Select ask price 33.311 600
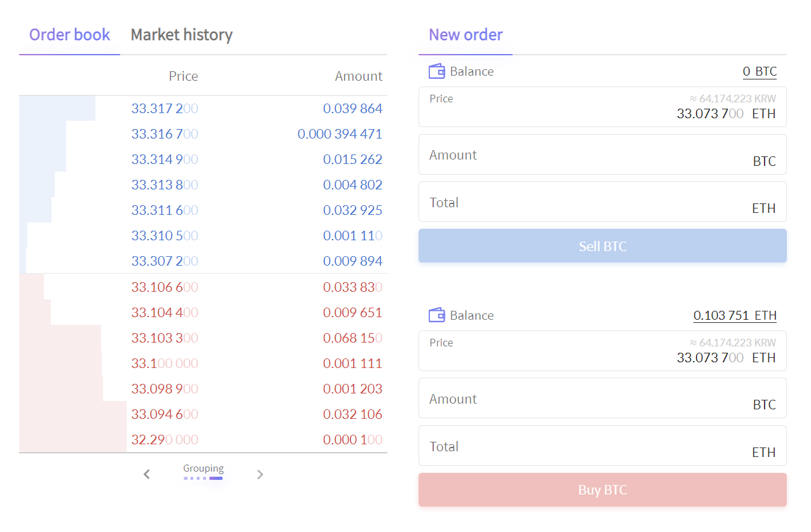Screen dimensions: 811x532 [x=165, y=210]
